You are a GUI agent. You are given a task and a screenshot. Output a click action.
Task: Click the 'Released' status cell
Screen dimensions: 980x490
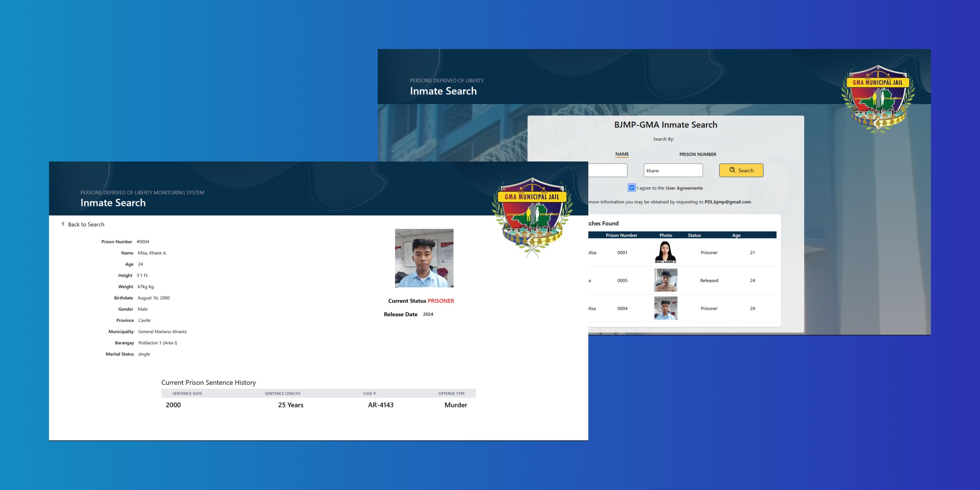coord(709,281)
